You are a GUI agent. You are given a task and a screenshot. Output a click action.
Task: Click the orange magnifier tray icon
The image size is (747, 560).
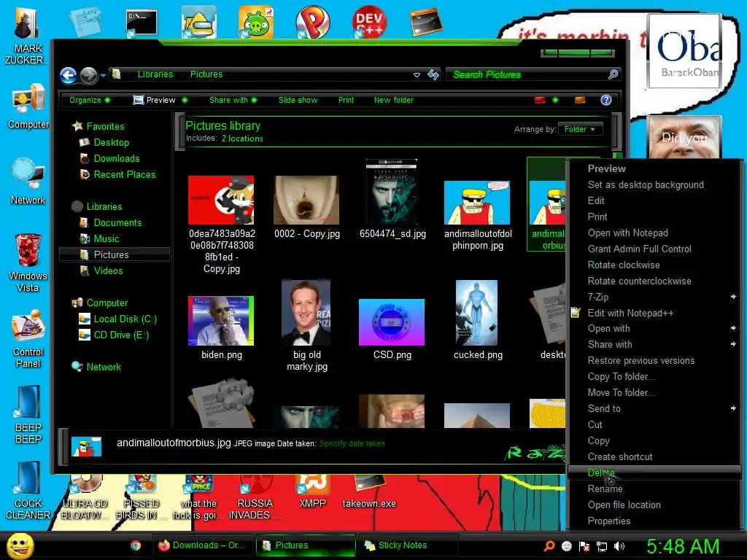[x=549, y=546]
